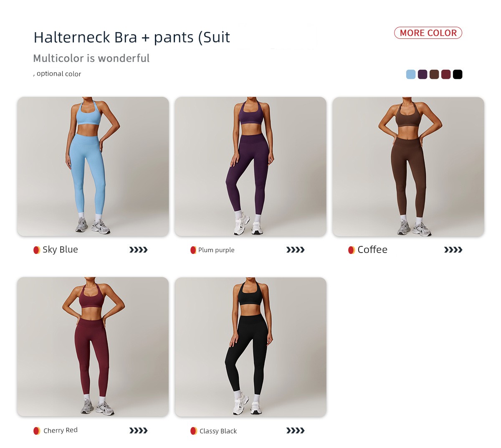
Task: Click the red dot beside Coffee
Action: click(x=352, y=250)
